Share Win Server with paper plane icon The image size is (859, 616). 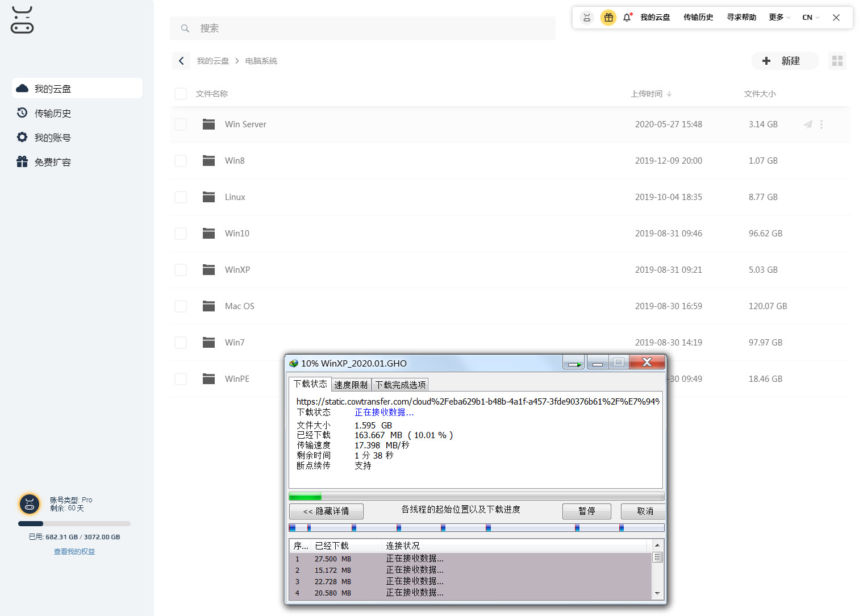click(808, 124)
